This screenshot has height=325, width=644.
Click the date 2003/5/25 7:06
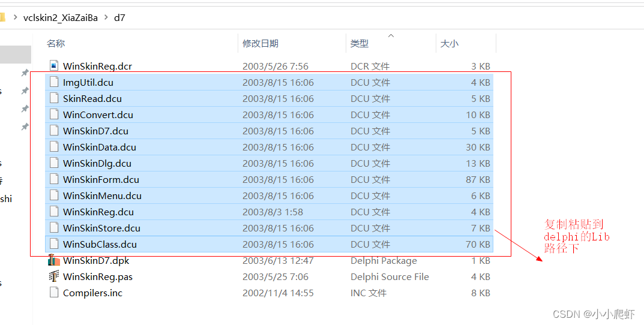pyautogui.click(x=275, y=277)
